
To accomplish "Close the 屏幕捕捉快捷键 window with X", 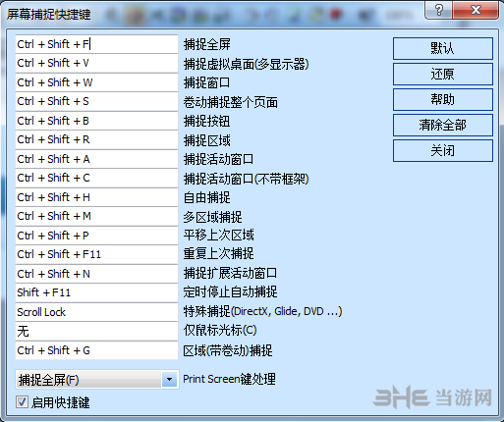I will [476, 11].
